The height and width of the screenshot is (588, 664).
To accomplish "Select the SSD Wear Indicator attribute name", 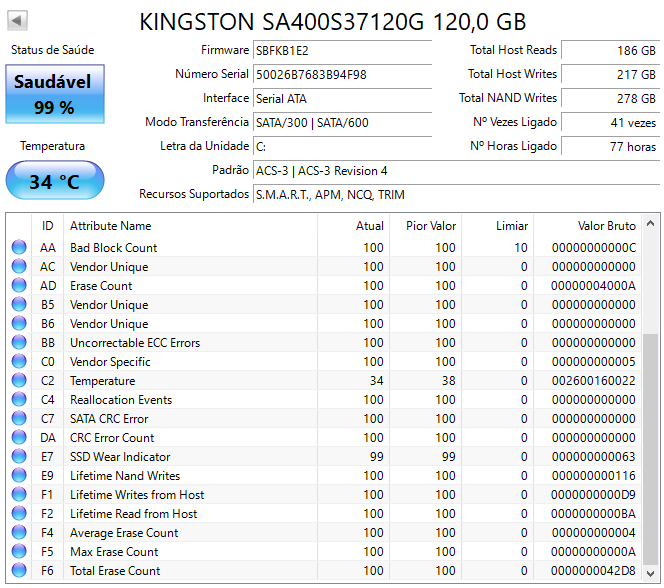I will (120, 456).
